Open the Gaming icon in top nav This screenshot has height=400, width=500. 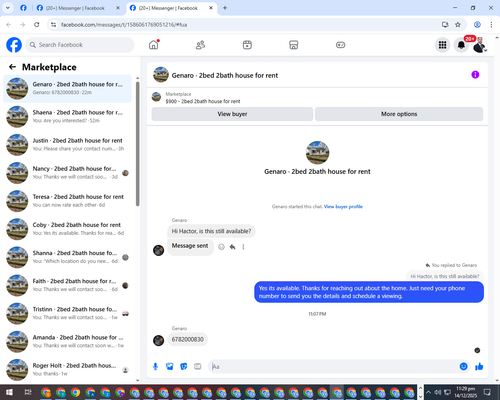click(340, 45)
